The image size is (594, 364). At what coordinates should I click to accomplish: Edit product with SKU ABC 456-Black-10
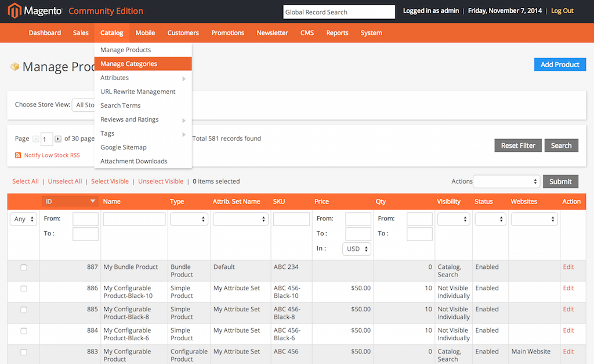click(568, 288)
